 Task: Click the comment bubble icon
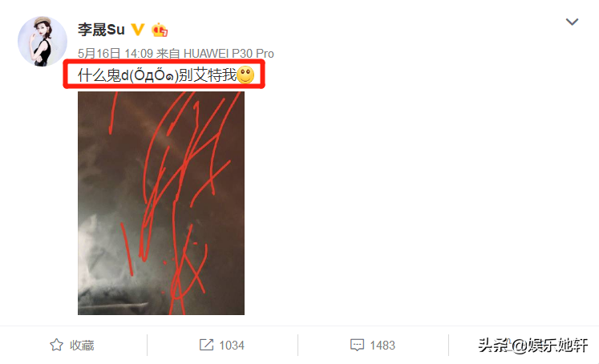pyautogui.click(x=357, y=345)
